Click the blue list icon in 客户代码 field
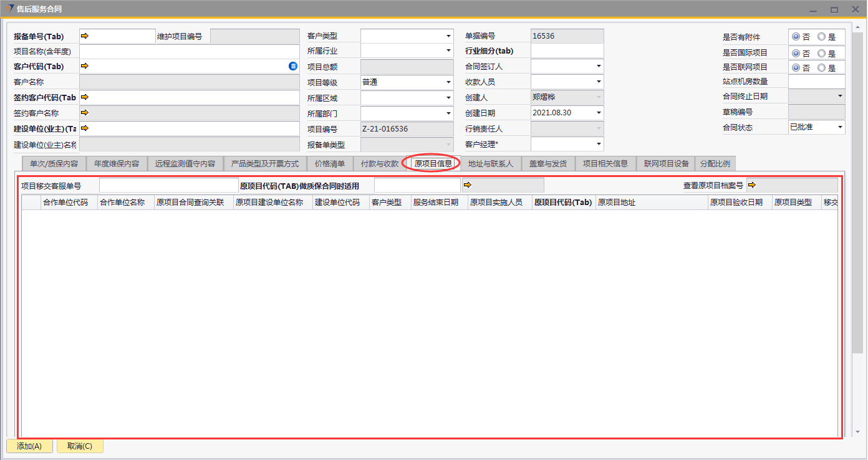This screenshot has height=460, width=868. tap(293, 66)
